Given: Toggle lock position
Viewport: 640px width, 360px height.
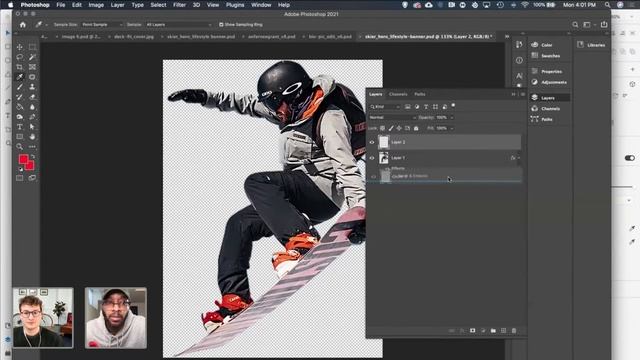Looking at the screenshot, I should 399,128.
